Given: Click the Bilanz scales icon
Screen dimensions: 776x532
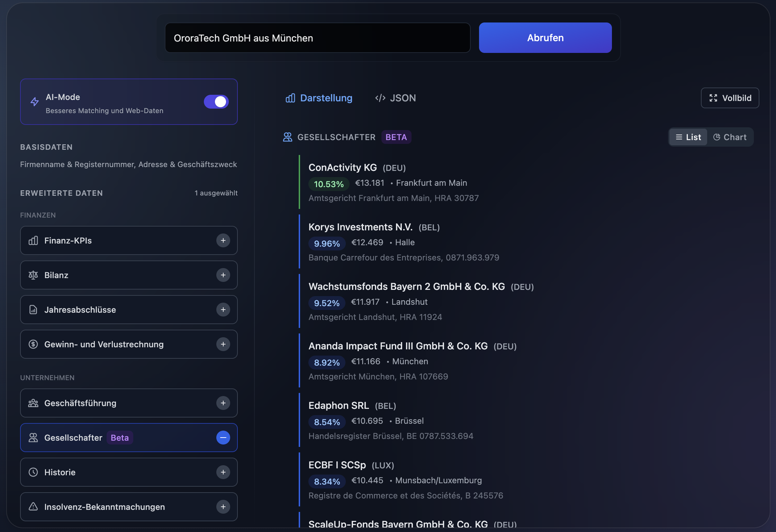Looking at the screenshot, I should [33, 275].
